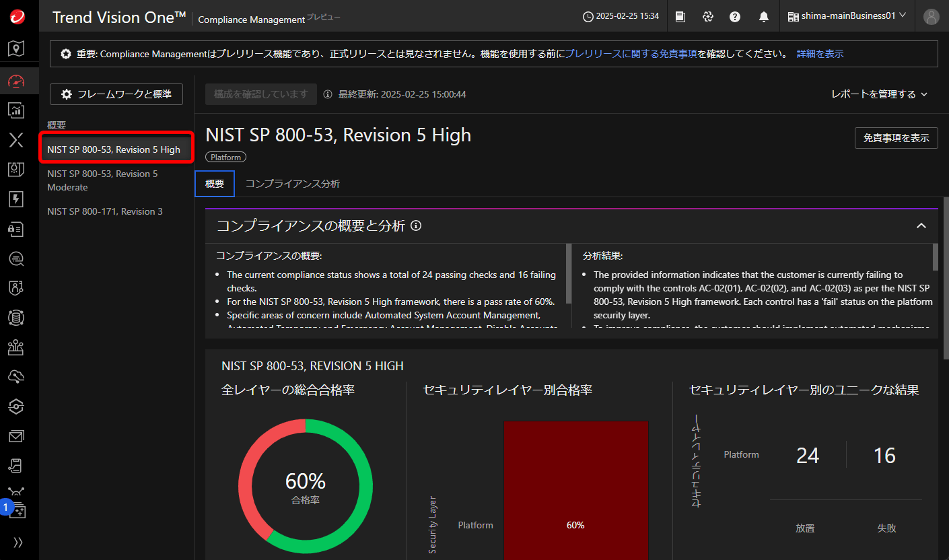Open the user avatar profile icon
The width and height of the screenshot is (949, 560).
tap(932, 17)
